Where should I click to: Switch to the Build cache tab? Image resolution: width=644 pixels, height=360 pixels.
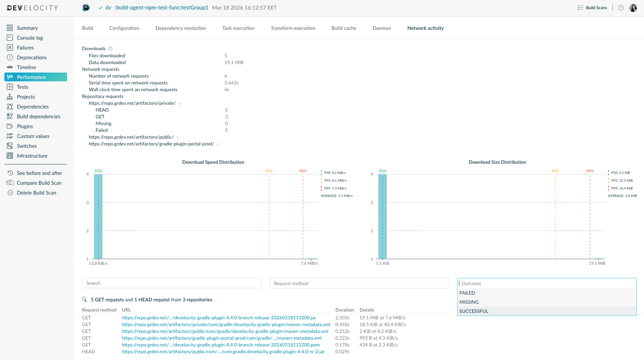344,28
